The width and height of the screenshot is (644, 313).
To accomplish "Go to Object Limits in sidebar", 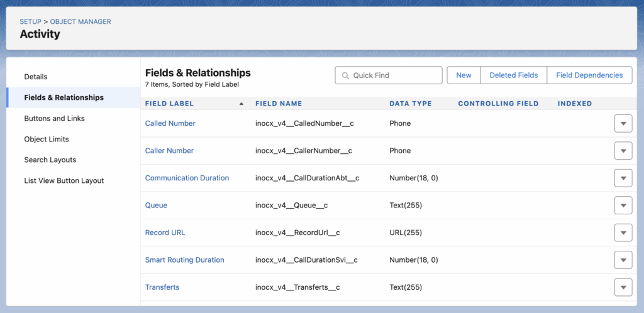I will (47, 139).
